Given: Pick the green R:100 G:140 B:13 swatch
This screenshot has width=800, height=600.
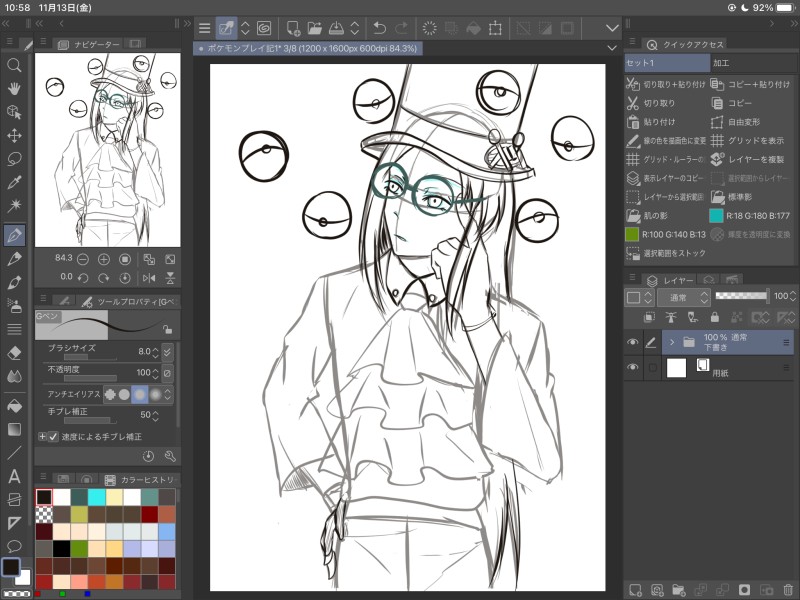Looking at the screenshot, I should point(632,235).
